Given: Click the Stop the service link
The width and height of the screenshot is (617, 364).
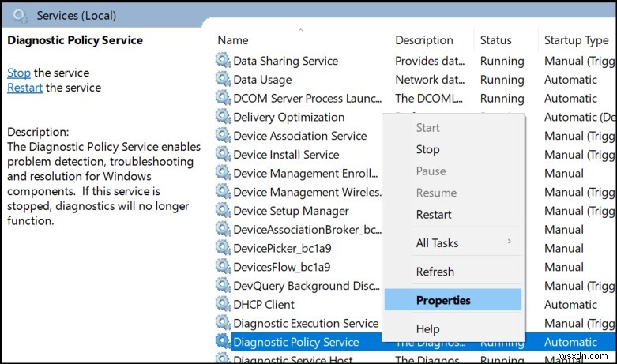Looking at the screenshot, I should click(19, 73).
